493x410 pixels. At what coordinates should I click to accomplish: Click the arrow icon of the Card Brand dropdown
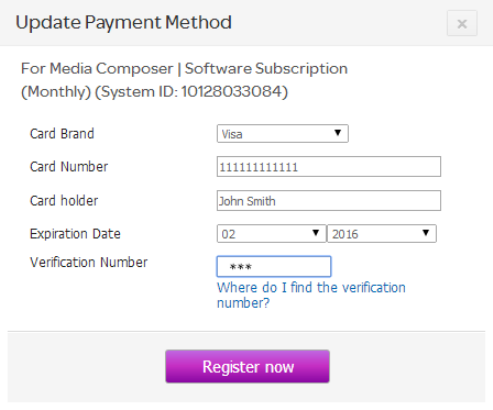pos(338,133)
